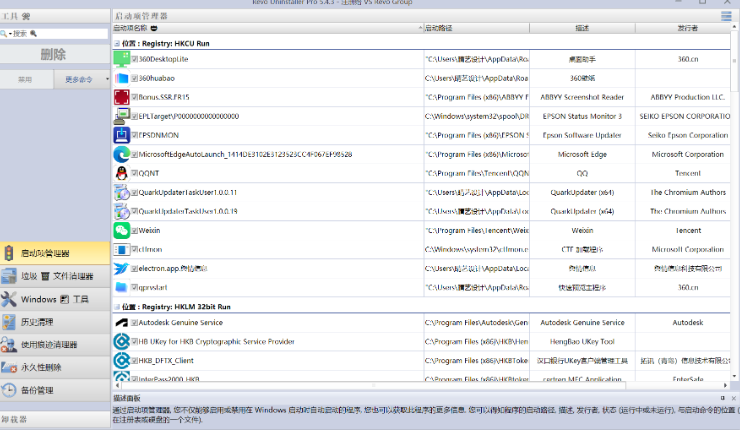Click the 删除 button

(54, 54)
